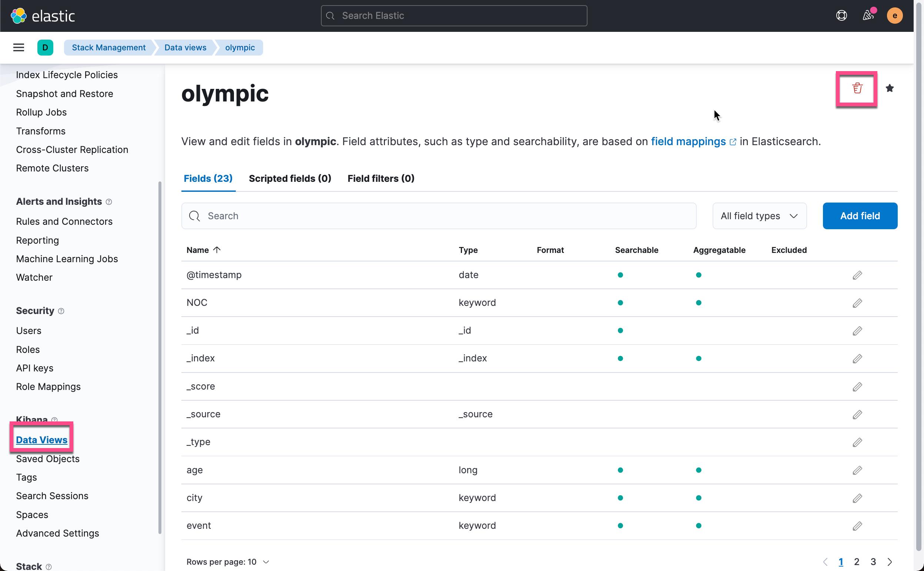Viewport: 924px width, 571px height.
Task: Edit the _type field
Action: 857,442
